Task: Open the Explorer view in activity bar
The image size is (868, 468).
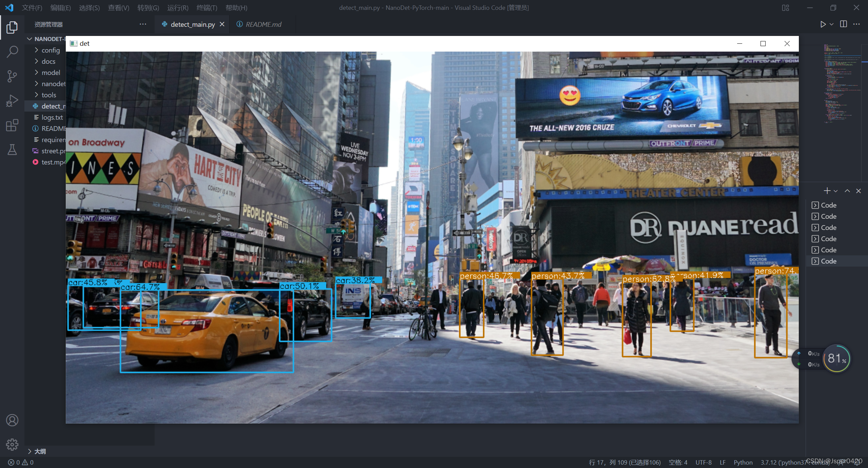Action: [12, 27]
